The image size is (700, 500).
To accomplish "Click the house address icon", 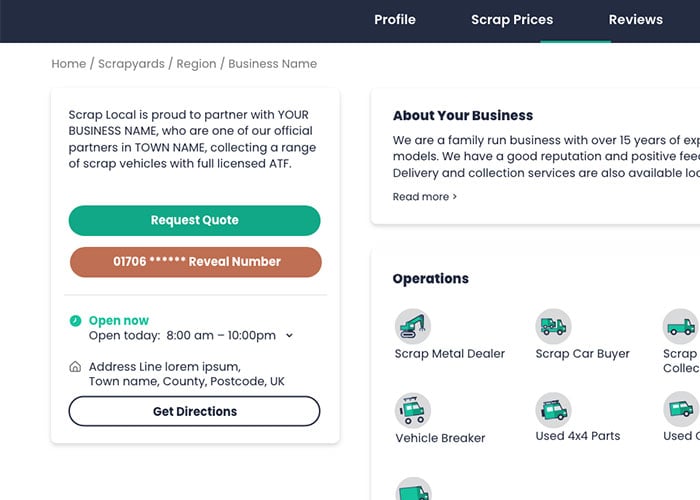I will (x=75, y=367).
